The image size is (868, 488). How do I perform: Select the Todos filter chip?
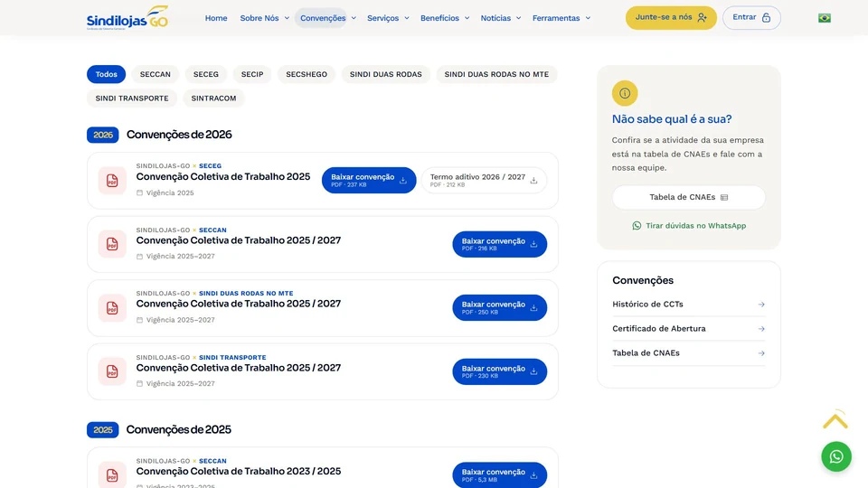(x=107, y=74)
